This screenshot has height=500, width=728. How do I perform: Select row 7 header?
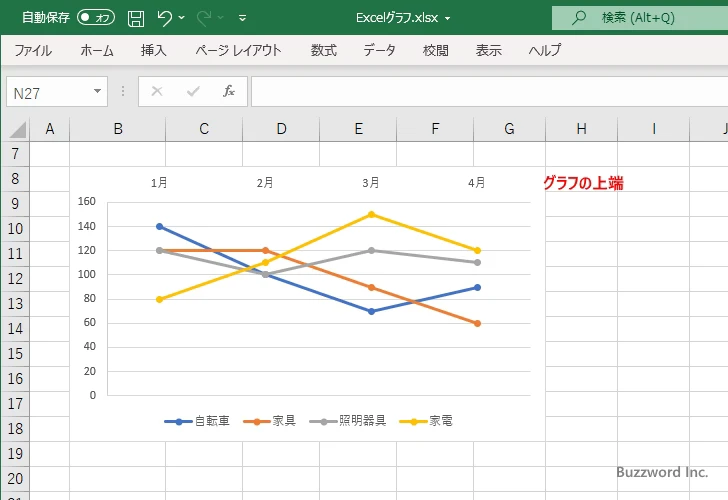15,154
